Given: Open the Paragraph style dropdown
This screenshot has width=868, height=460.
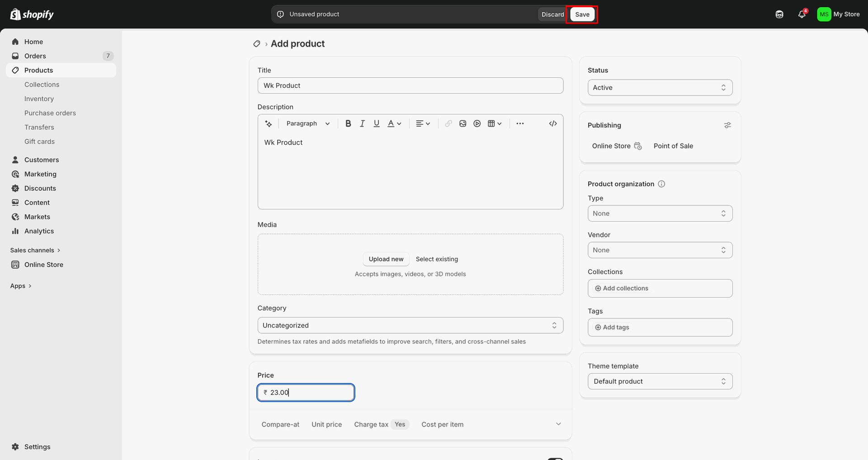Looking at the screenshot, I should (308, 123).
